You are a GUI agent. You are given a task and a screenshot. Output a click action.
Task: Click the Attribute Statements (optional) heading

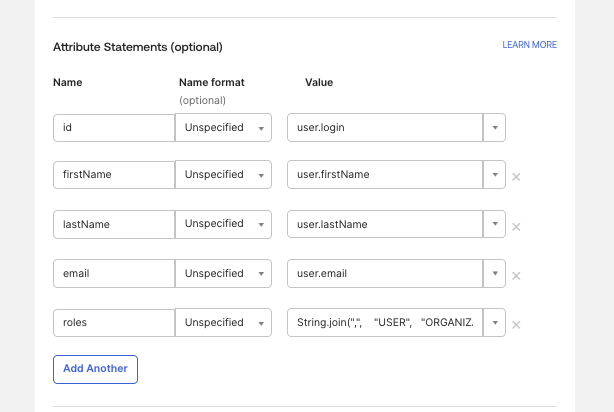138,47
